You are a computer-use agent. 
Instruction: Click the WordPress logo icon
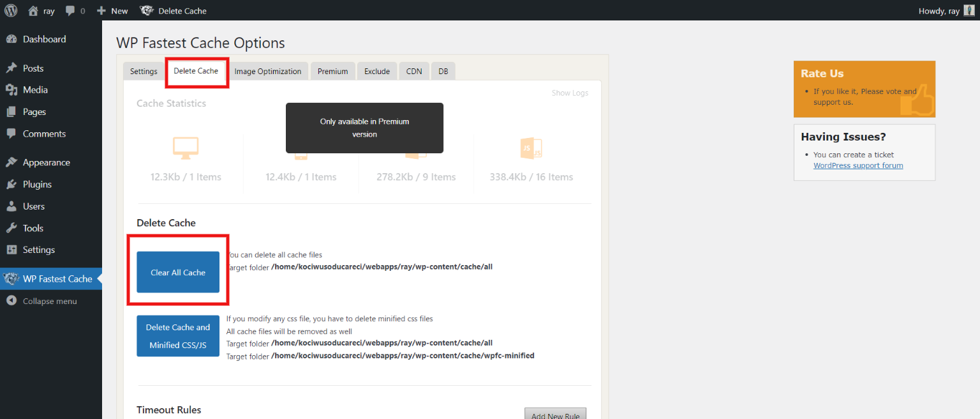(11, 10)
